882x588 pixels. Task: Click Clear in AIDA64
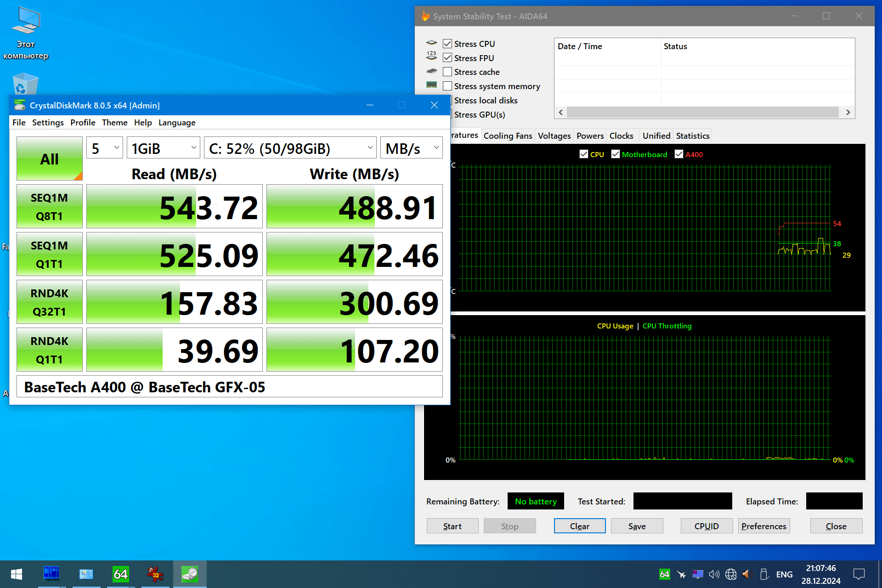(580, 526)
